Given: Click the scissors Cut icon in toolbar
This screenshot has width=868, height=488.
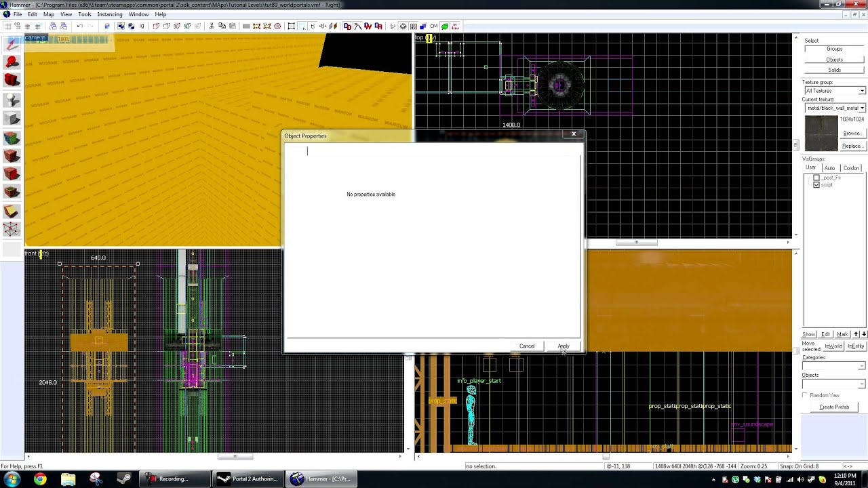Looking at the screenshot, I should pos(212,26).
